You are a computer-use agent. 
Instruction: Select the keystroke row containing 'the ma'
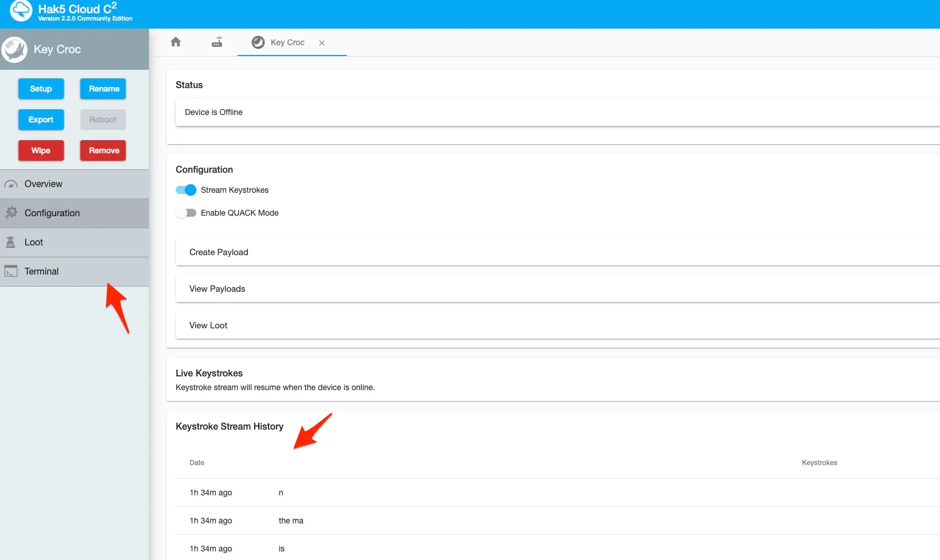pos(558,521)
